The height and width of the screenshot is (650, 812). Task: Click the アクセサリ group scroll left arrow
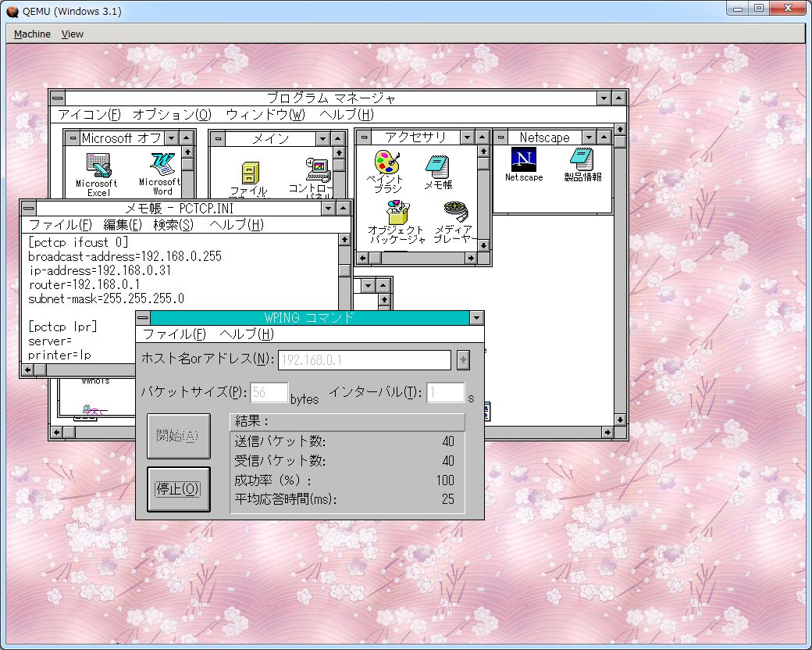[363, 258]
